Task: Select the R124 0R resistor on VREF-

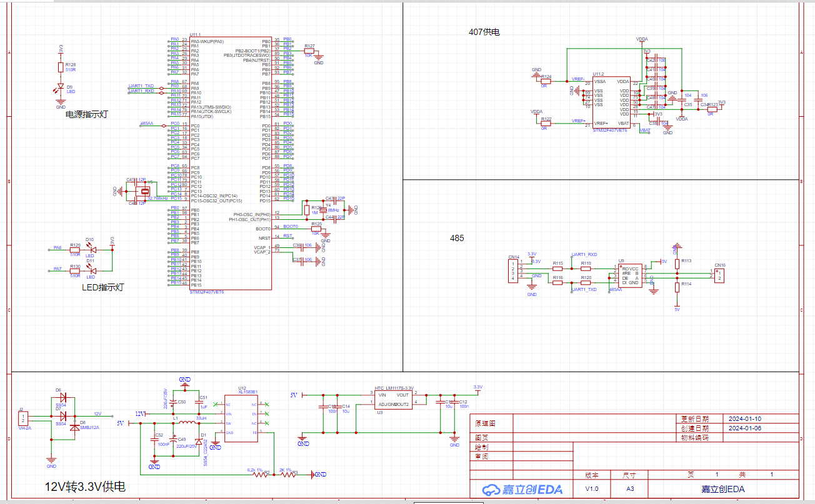Action: click(546, 81)
